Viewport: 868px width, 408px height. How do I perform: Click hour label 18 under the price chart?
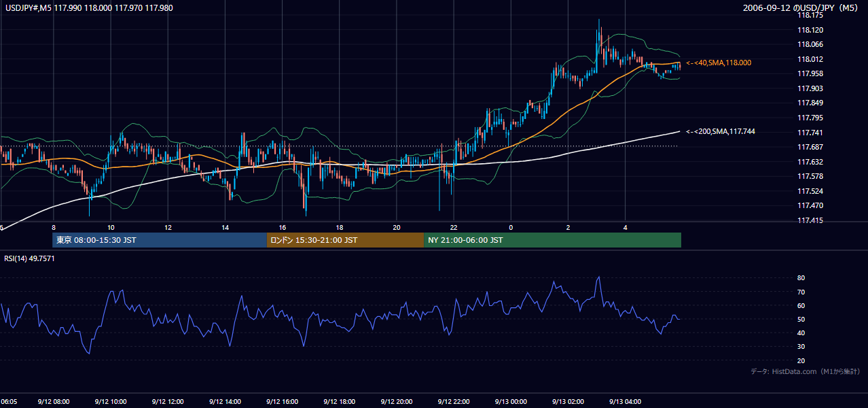[340, 228]
